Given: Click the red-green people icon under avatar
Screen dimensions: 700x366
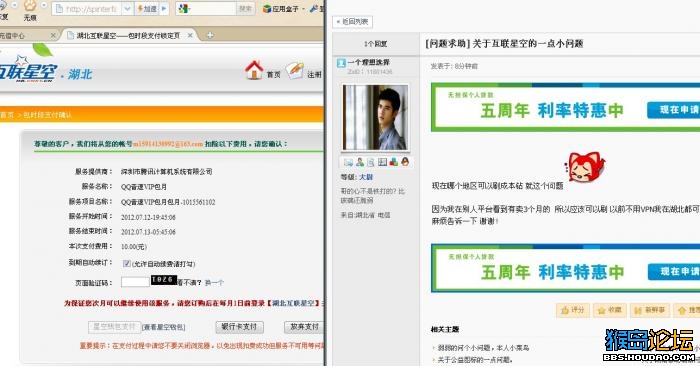Looking at the screenshot, I should coord(394,162).
